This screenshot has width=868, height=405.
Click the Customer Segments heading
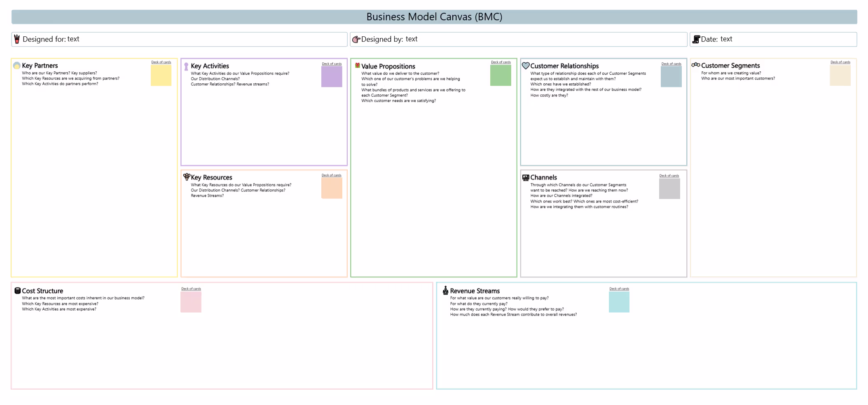[730, 66]
